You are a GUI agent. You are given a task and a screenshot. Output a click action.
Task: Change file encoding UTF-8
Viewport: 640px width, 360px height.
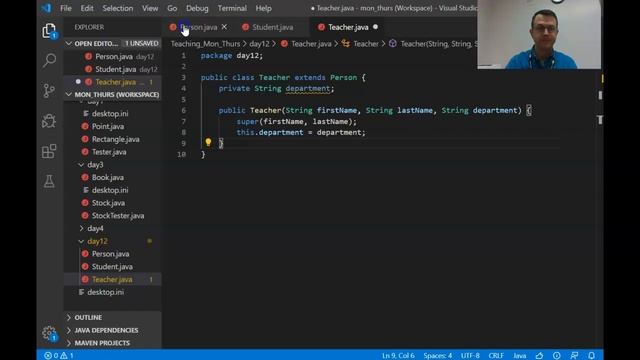[x=470, y=356]
